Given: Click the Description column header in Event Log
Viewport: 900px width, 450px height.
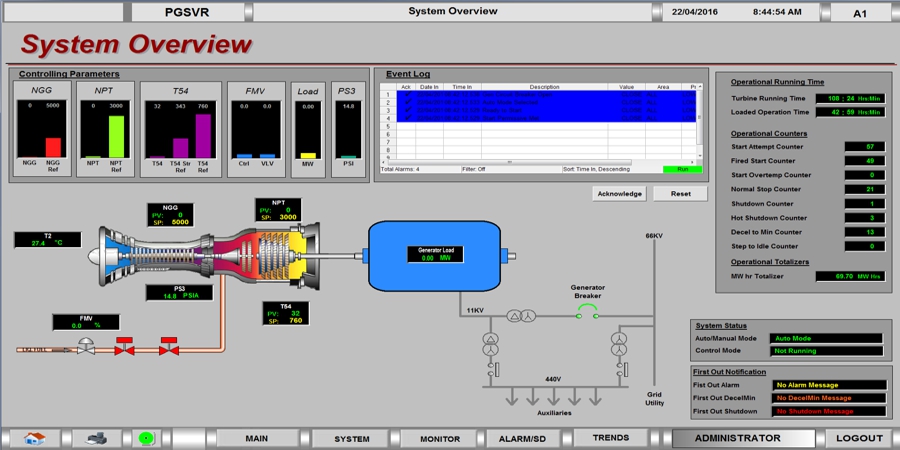Looking at the screenshot, I should 545,87.
